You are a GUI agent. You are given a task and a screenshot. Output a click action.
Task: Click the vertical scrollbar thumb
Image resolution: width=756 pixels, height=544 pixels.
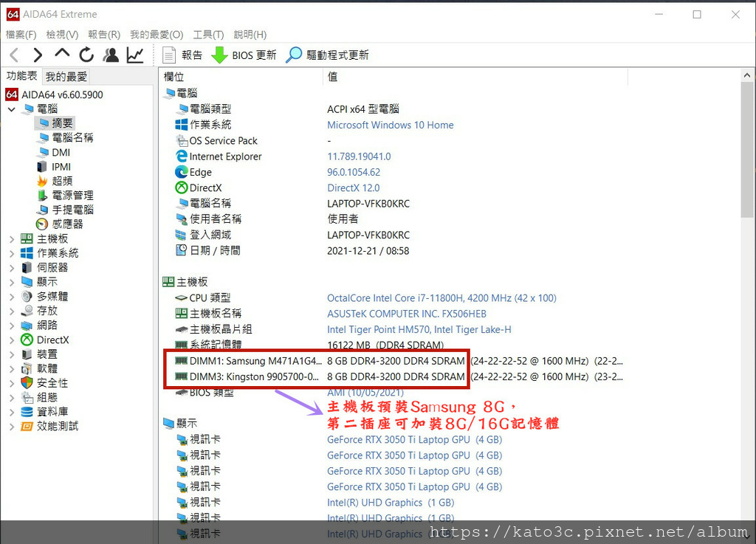pos(747,150)
